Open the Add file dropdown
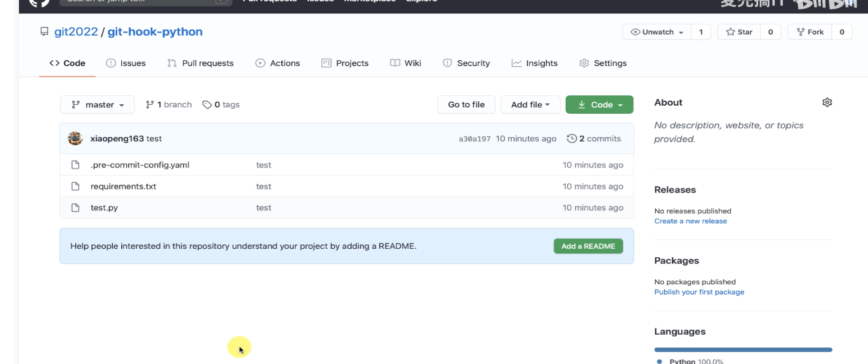Viewport: 868px width, 364px height. point(530,105)
